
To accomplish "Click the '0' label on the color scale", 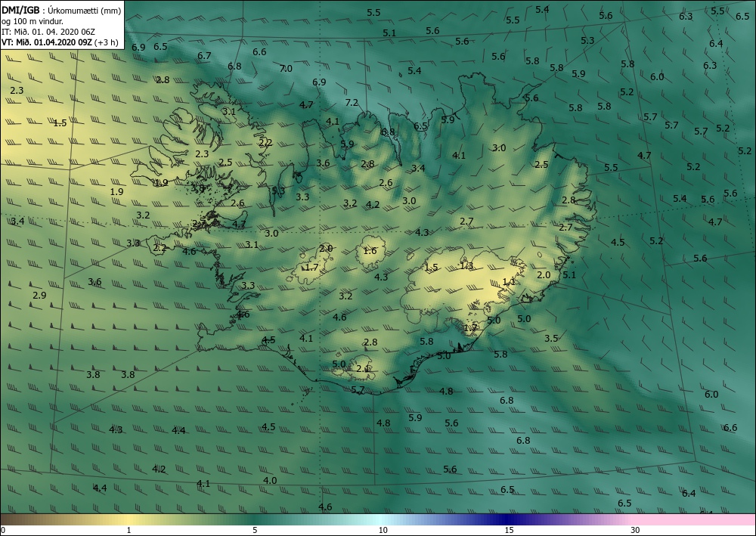I will click(3, 531).
